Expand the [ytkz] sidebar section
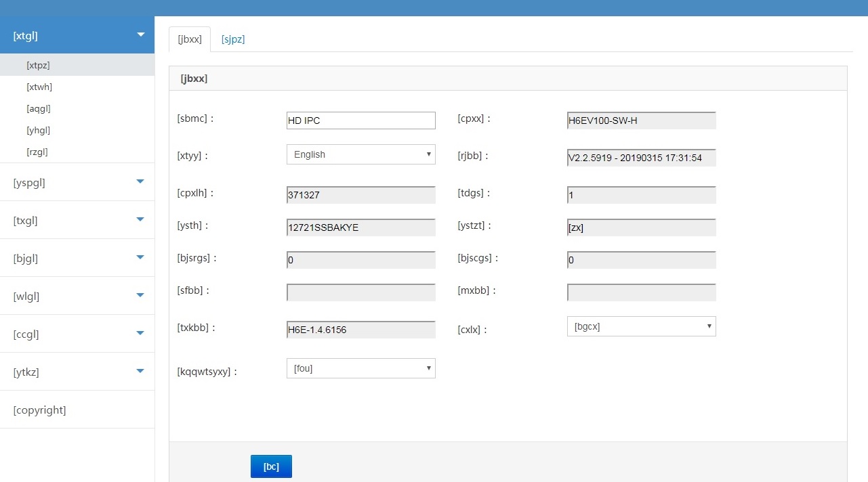The height and width of the screenshot is (482, 868). [x=77, y=372]
